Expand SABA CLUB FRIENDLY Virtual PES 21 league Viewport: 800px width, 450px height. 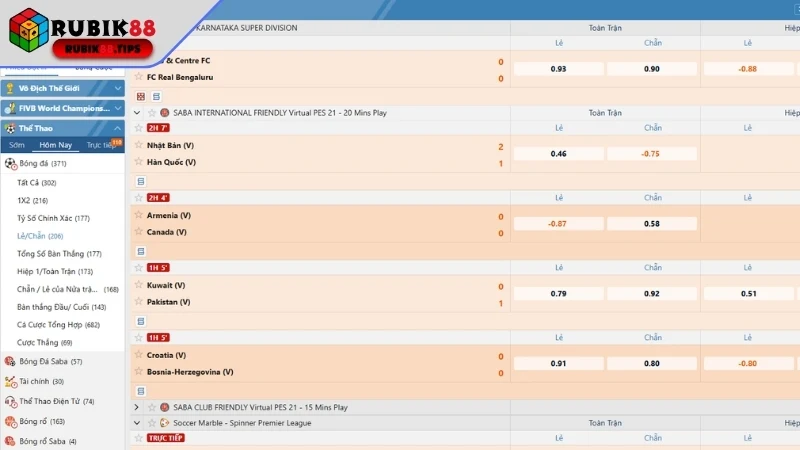point(137,408)
